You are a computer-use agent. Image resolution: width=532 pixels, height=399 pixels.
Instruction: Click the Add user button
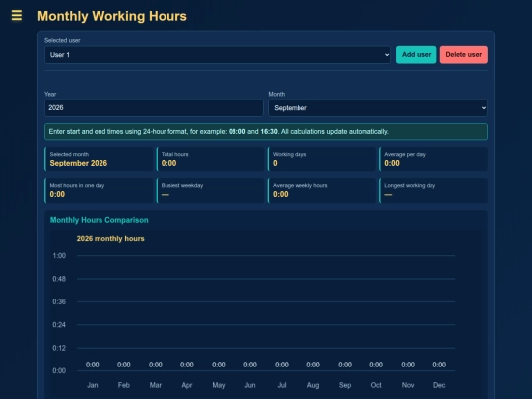click(417, 55)
